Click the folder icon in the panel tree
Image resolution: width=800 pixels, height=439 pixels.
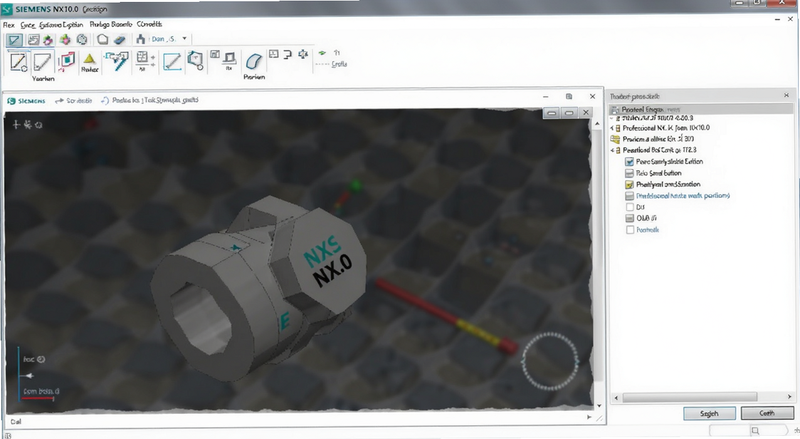click(615, 139)
